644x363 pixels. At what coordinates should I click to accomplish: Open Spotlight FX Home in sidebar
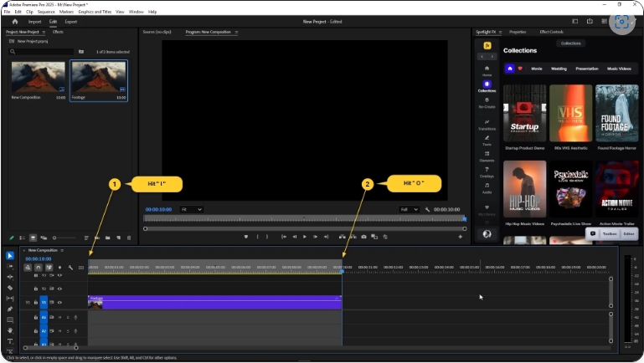(487, 70)
